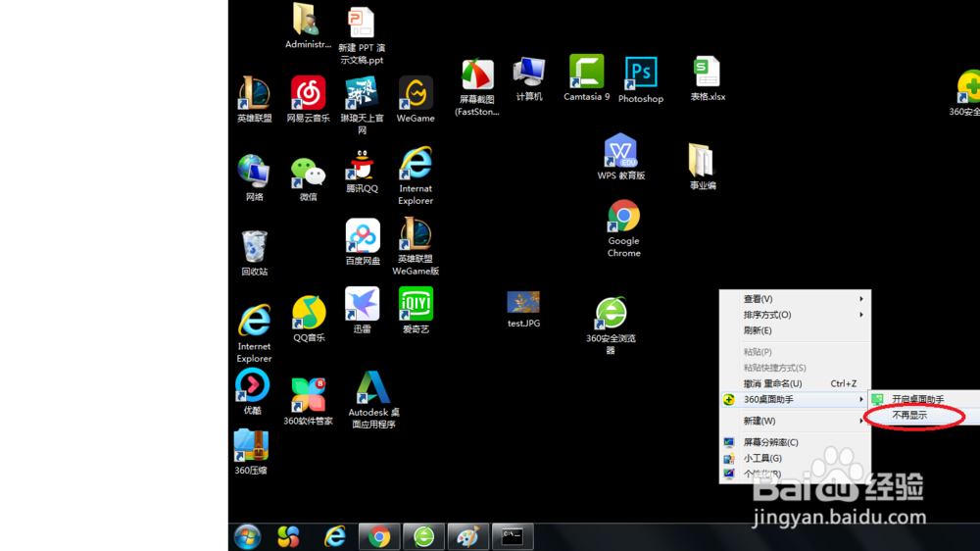Open the Windows Start button
The image size is (980, 551).
click(248, 536)
